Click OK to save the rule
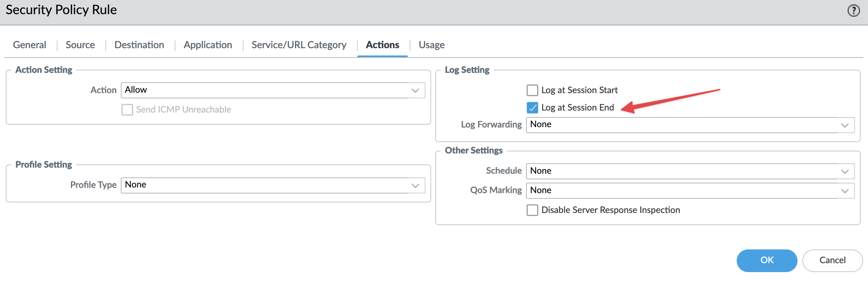Image resolution: width=868 pixels, height=281 pixels. pyautogui.click(x=767, y=260)
